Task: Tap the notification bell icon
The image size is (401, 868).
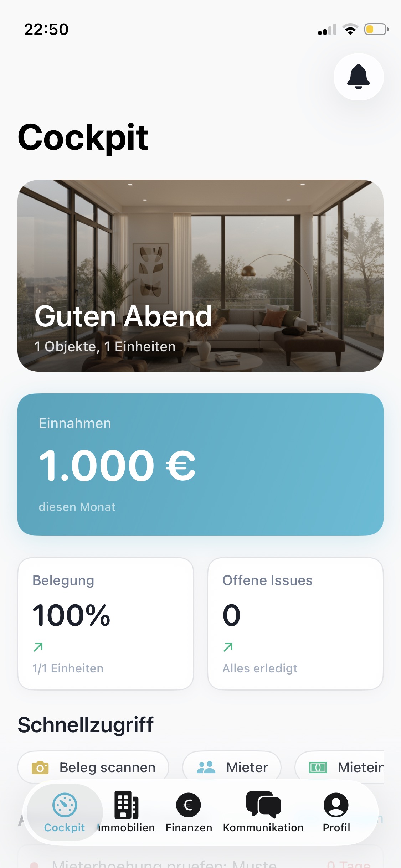Action: pyautogui.click(x=358, y=77)
